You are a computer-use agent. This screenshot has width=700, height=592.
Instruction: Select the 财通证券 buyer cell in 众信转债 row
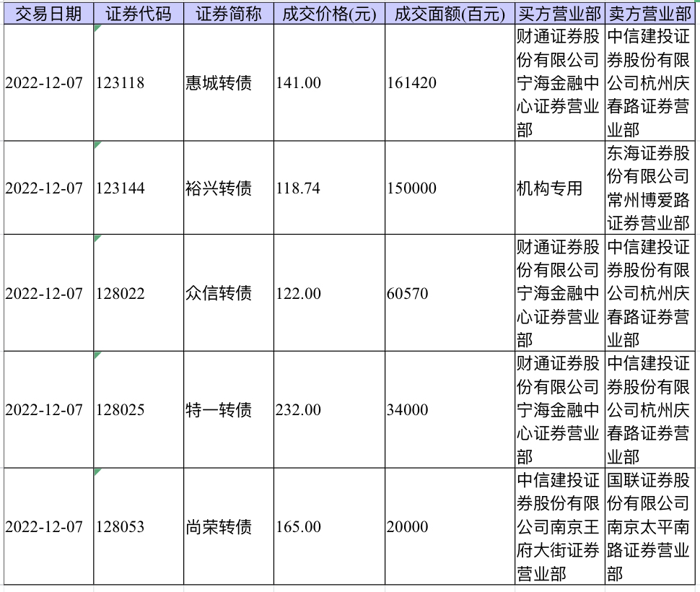pos(560,293)
